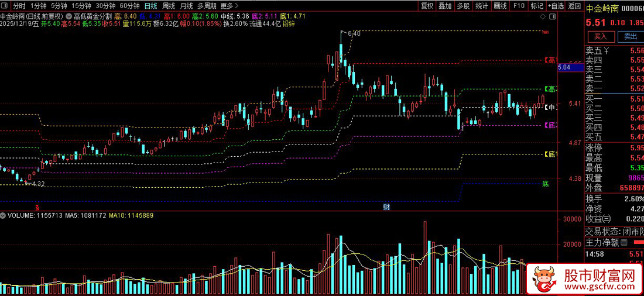Click the red 买入 buy button
The image size is (644, 296).
point(600,36)
